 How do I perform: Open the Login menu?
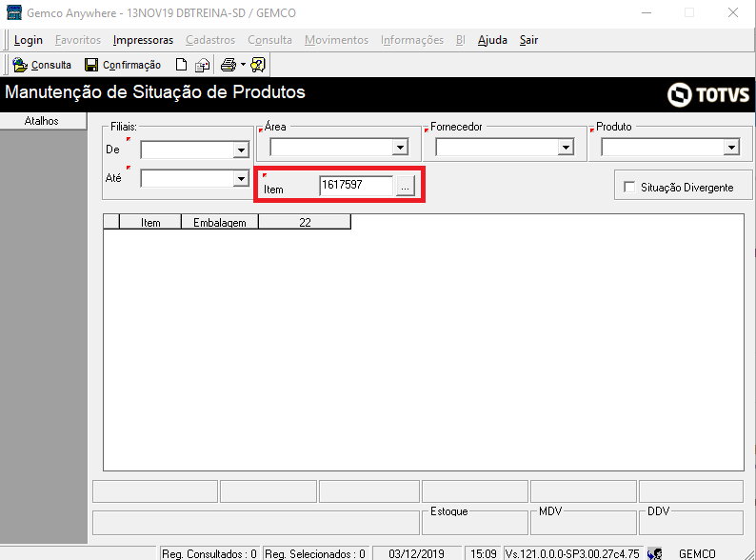tap(28, 40)
